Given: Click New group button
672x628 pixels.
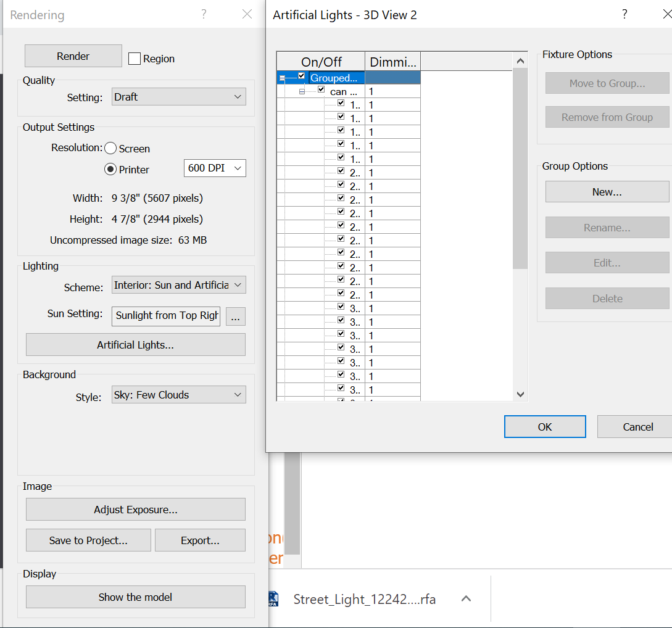Looking at the screenshot, I should [607, 192].
